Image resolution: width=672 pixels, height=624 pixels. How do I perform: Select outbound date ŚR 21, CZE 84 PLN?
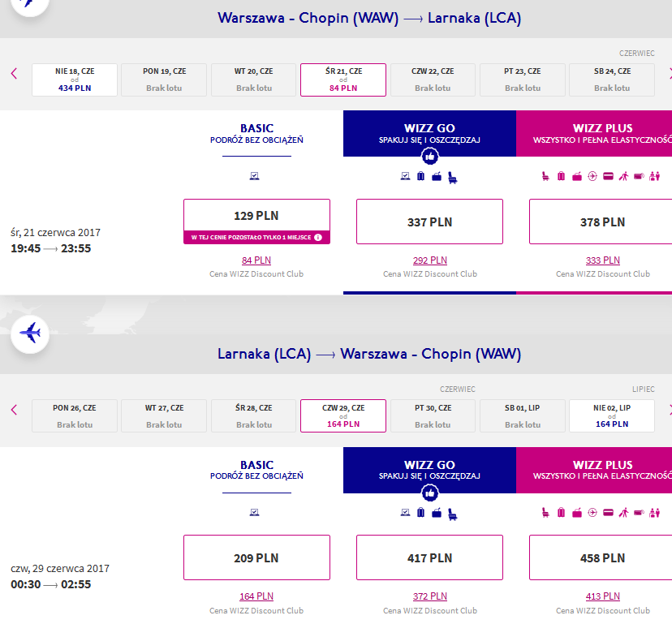point(343,80)
